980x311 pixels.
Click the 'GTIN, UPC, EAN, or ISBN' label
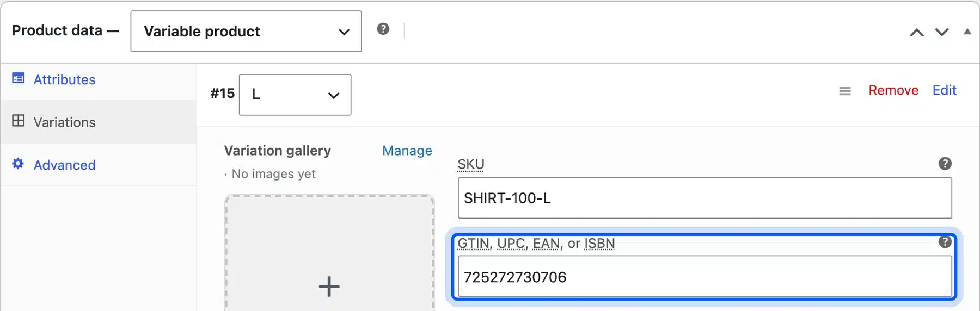tap(536, 244)
